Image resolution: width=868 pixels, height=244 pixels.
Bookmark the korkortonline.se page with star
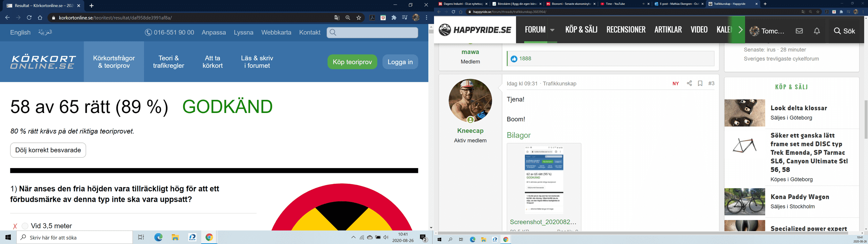pos(359,18)
